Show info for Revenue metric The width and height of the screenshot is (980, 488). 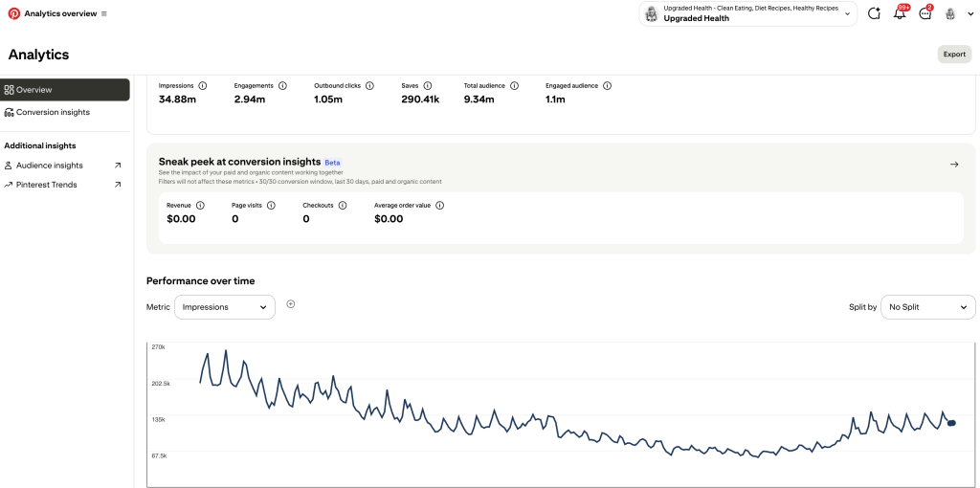pos(200,205)
